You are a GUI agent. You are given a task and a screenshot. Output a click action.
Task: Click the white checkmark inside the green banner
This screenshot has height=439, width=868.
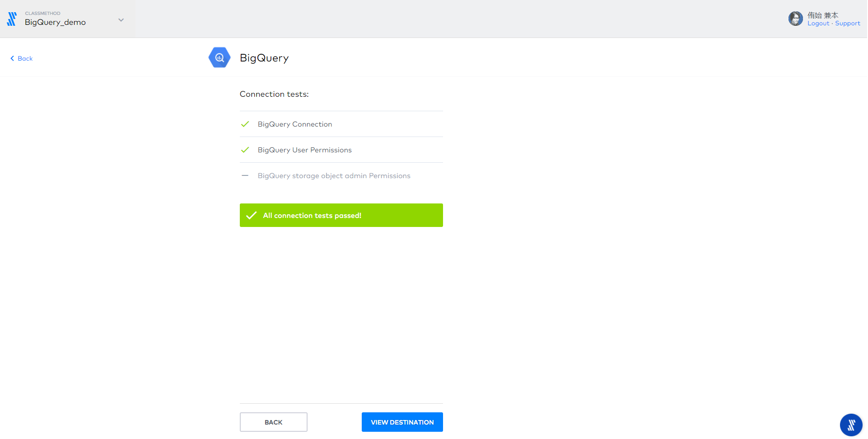pyautogui.click(x=252, y=215)
